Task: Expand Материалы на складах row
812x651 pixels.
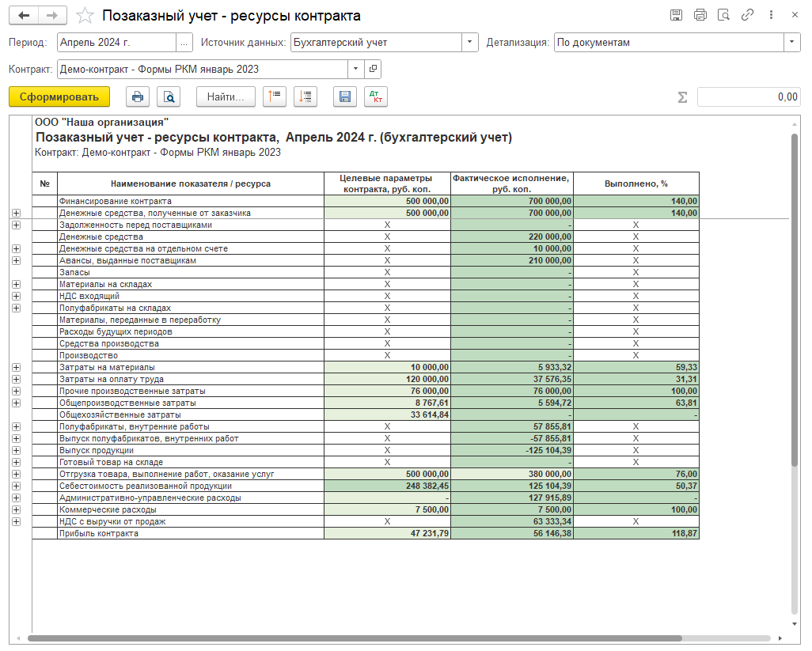Action: [16, 285]
